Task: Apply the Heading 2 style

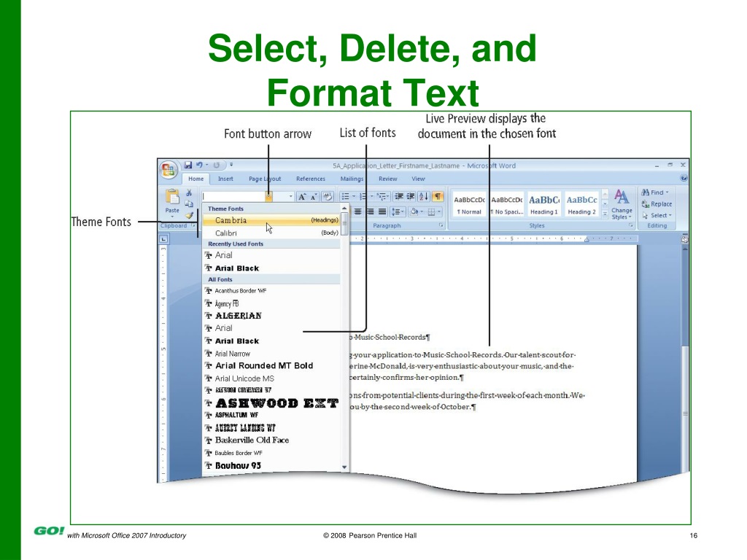Action: point(581,205)
